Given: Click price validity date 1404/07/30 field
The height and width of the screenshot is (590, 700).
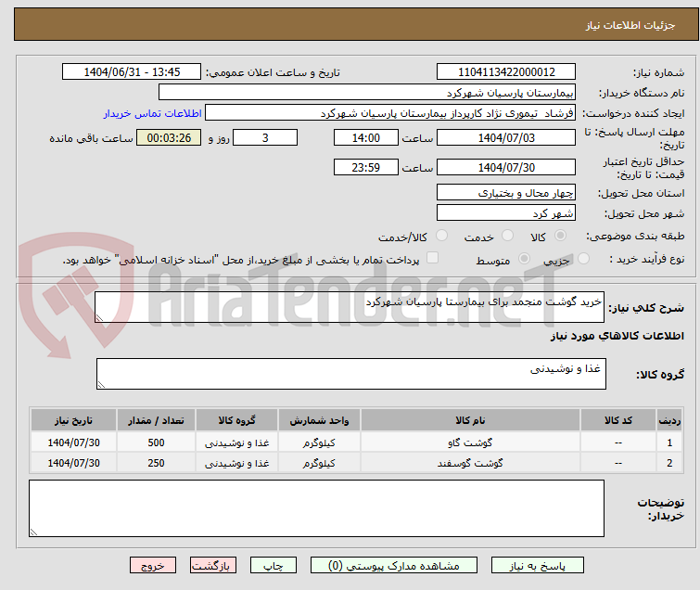Looking at the screenshot, I should pos(506,168).
